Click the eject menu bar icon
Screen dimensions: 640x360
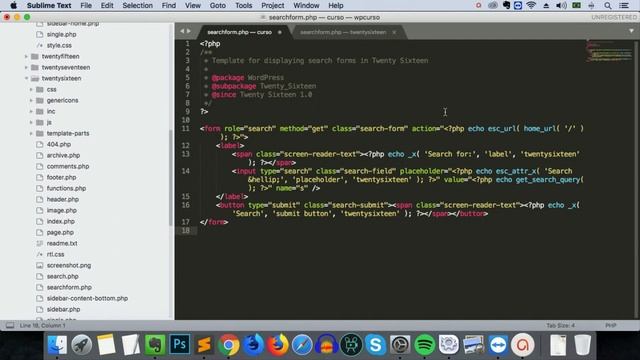(x=546, y=5)
